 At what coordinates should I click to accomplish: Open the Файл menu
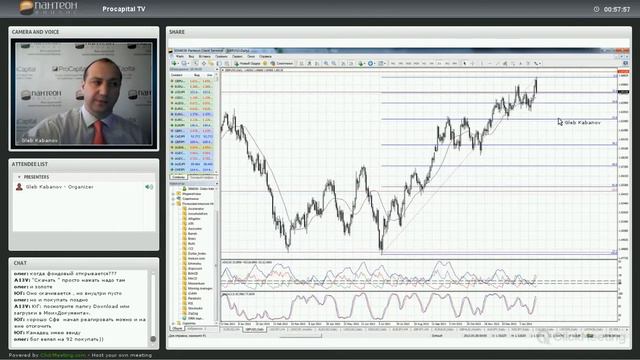coord(180,56)
